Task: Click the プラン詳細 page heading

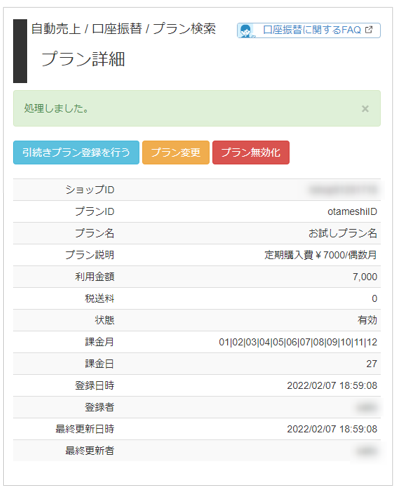Action: (83, 59)
